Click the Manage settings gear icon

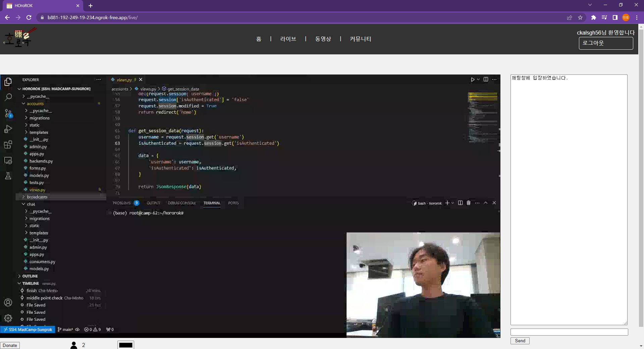point(8,318)
